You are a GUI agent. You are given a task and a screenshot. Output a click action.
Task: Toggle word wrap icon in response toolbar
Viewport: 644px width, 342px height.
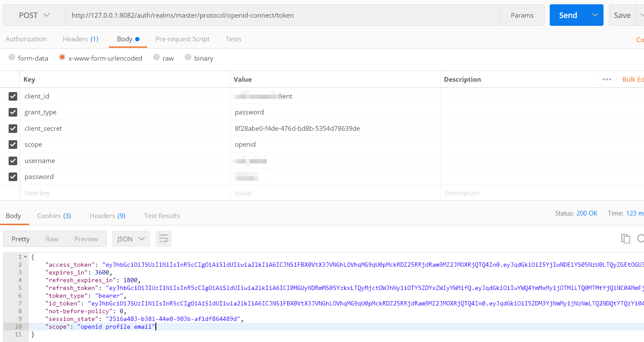click(x=164, y=239)
